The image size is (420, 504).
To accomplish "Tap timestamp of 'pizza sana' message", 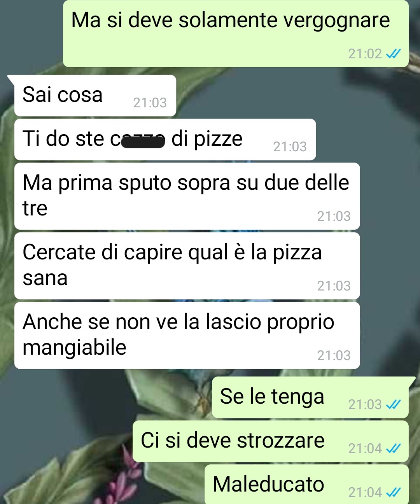I will pyautogui.click(x=334, y=286).
